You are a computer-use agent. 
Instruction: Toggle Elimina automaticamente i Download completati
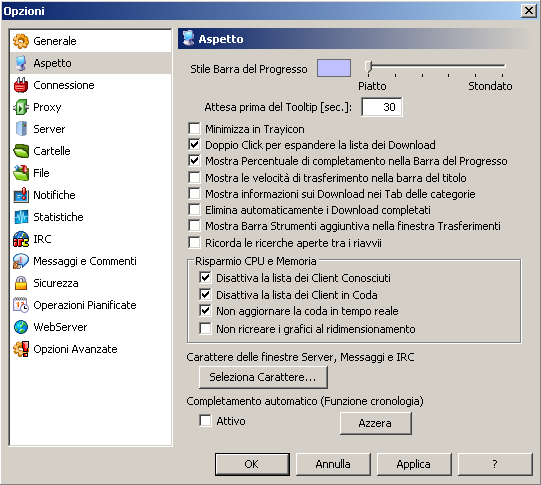194,210
